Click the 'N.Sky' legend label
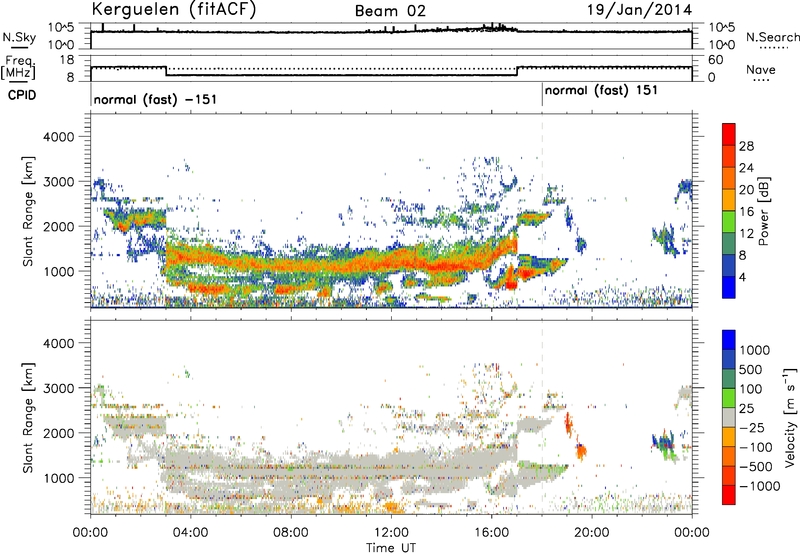Image resolution: width=800 pixels, height=554 pixels. pos(19,37)
